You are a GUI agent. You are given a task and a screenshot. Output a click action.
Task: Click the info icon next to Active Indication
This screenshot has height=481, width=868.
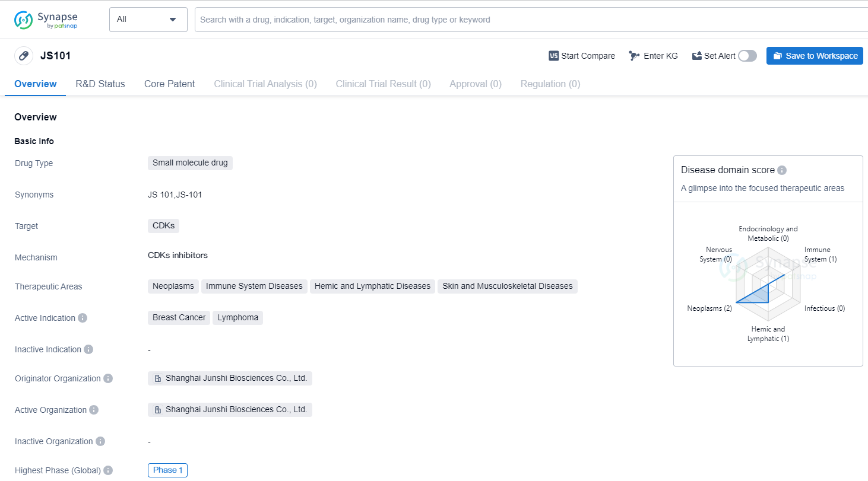click(x=83, y=318)
